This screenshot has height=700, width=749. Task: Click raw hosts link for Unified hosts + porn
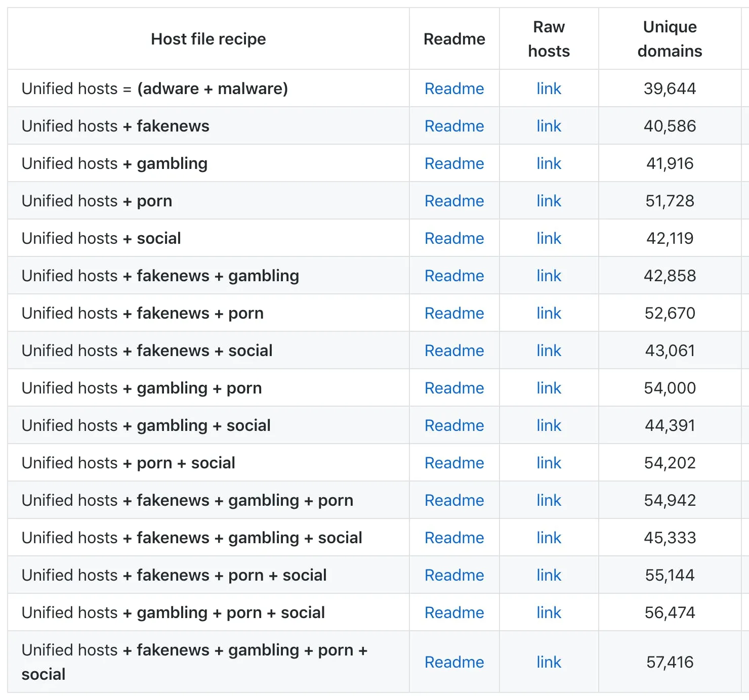[549, 201]
